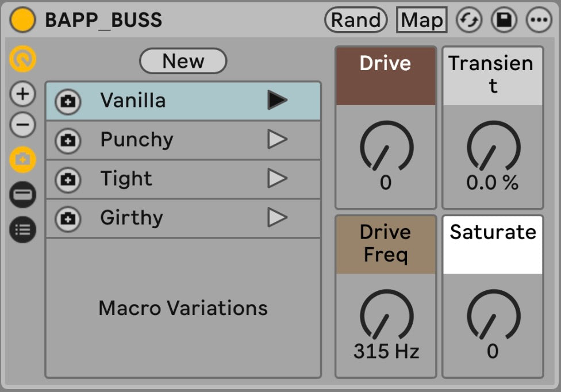
Task: Click the save preset disk icon
Action: click(x=504, y=20)
